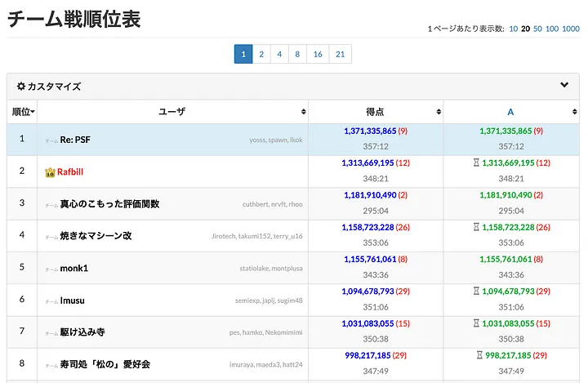This screenshot has height=383, width=588.
Task: Open the problem A link in header
Action: pyautogui.click(x=510, y=112)
